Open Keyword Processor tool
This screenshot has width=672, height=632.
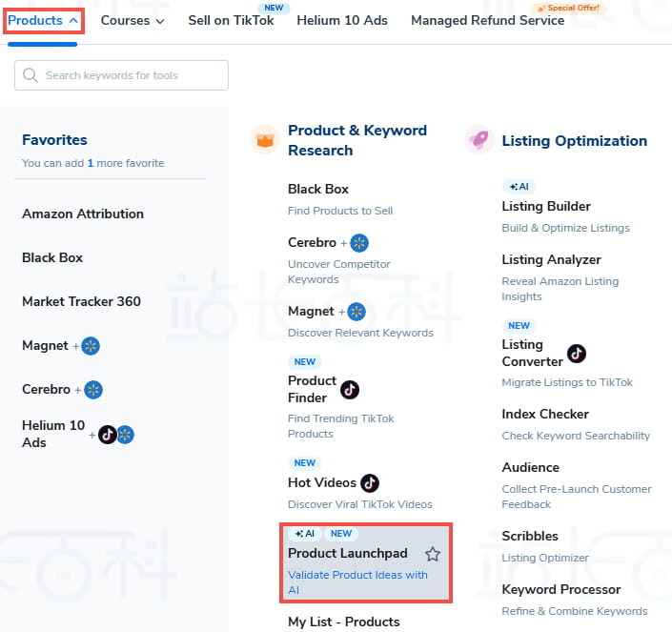point(561,590)
